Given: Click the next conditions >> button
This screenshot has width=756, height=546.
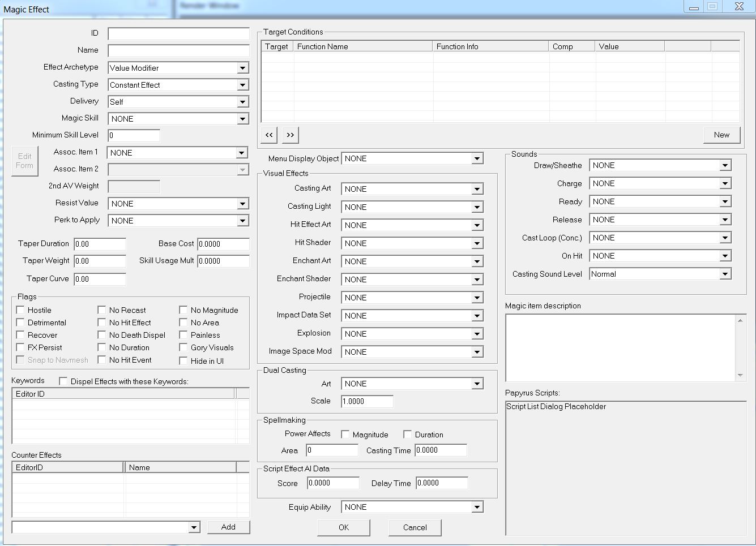Looking at the screenshot, I should point(290,135).
